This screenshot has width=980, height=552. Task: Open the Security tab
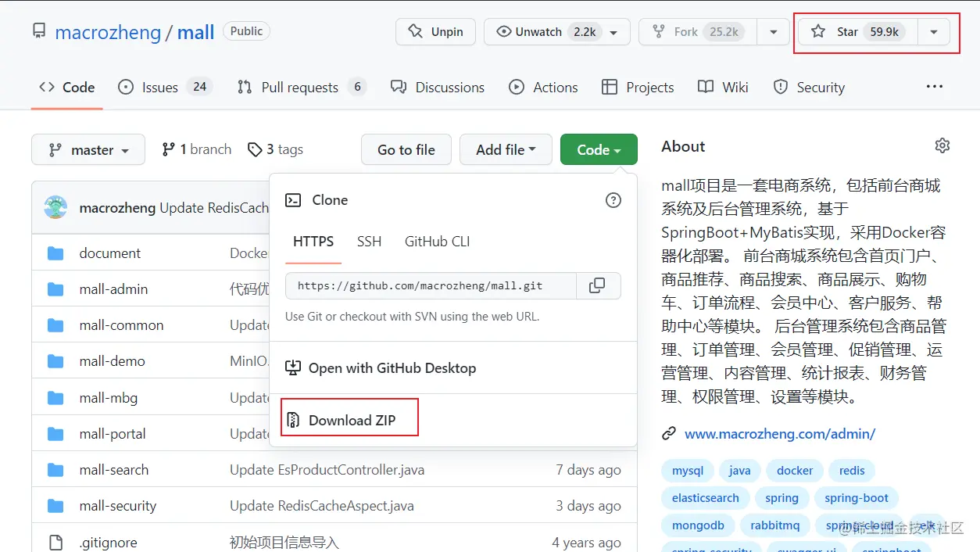pyautogui.click(x=809, y=87)
